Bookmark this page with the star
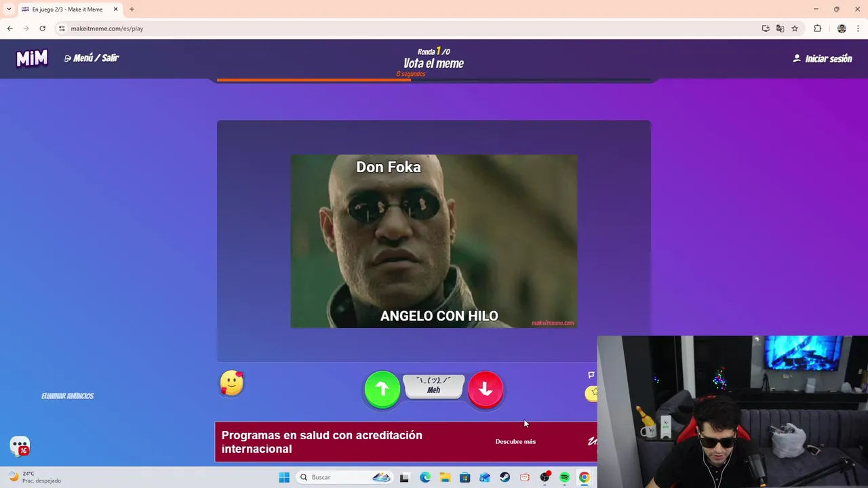868x488 pixels. pos(795,28)
